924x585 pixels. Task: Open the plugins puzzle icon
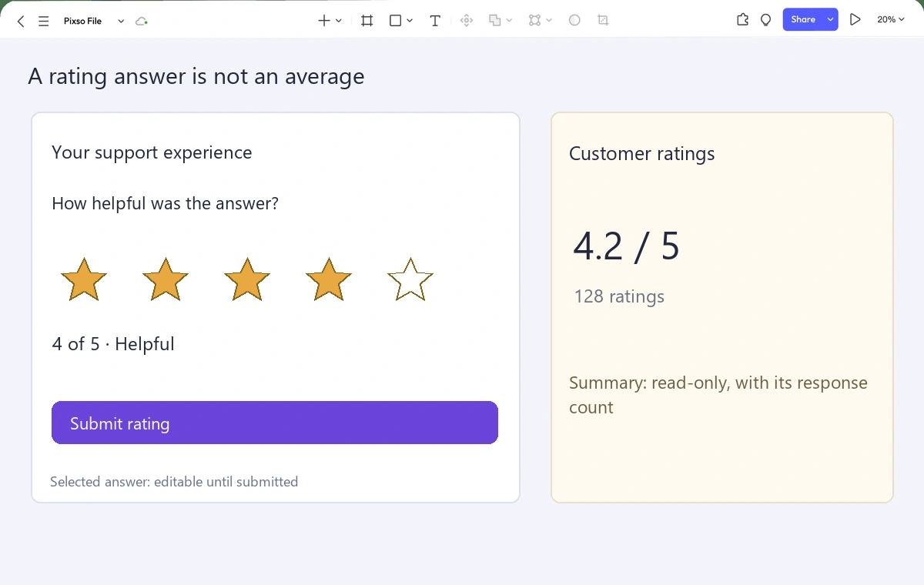[743, 20]
